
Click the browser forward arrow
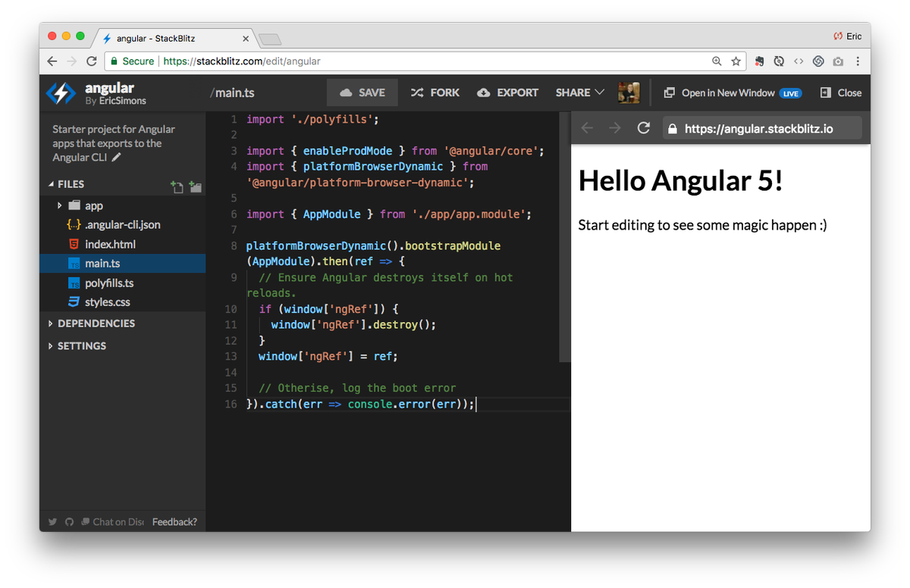(x=71, y=61)
